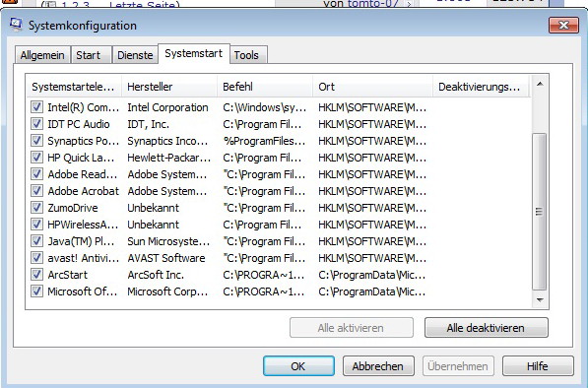The width and height of the screenshot is (588, 388).
Task: Confirm with the OK button
Action: pos(298,366)
